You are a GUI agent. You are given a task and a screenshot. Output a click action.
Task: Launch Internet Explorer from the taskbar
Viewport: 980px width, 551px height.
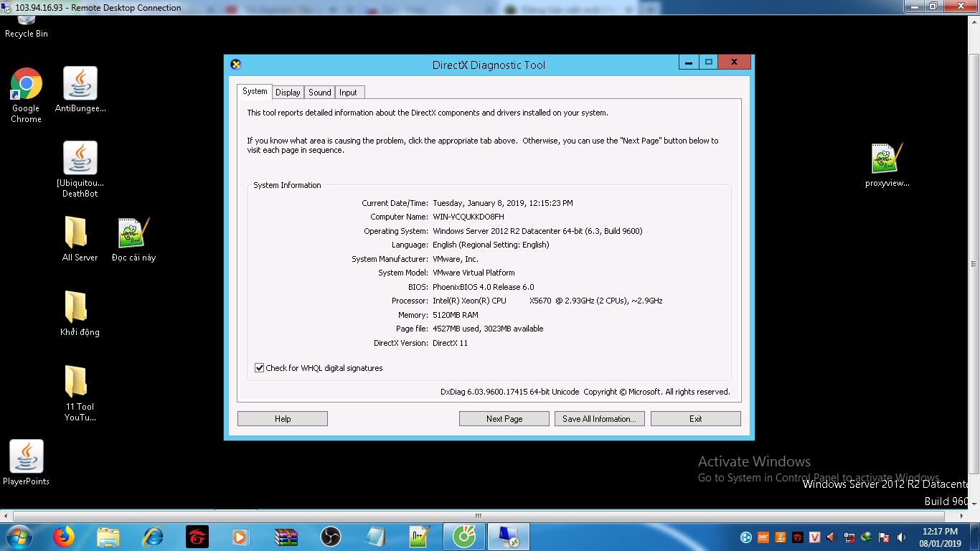(153, 537)
